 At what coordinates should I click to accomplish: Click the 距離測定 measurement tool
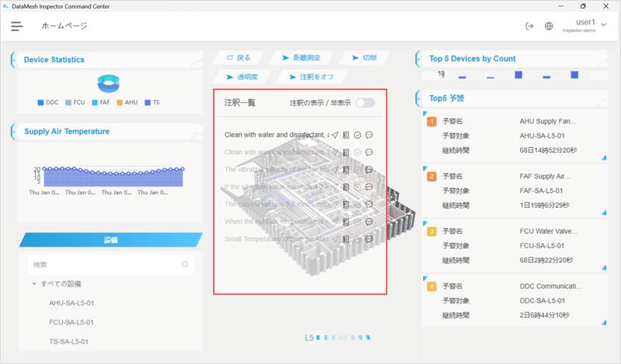click(301, 58)
